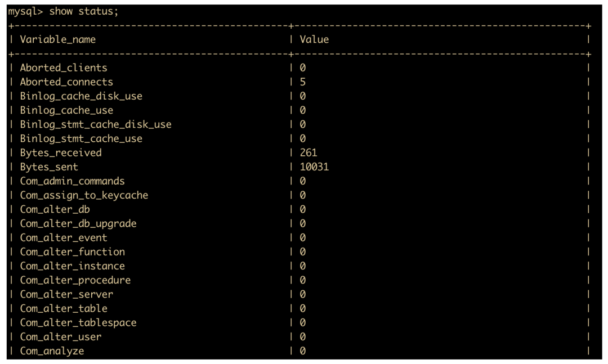Click the Bytes_sent variable name

[x=49, y=167]
